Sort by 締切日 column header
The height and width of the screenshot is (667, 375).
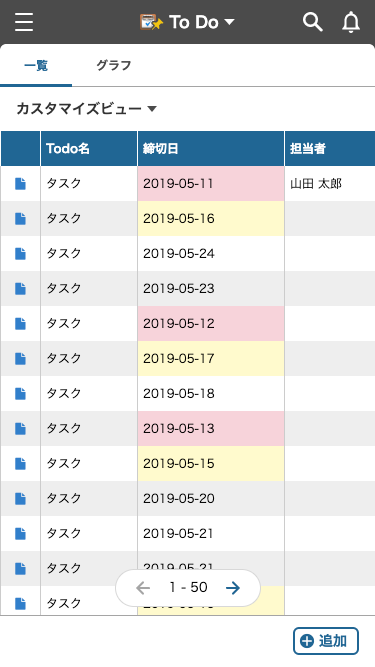(x=211, y=148)
